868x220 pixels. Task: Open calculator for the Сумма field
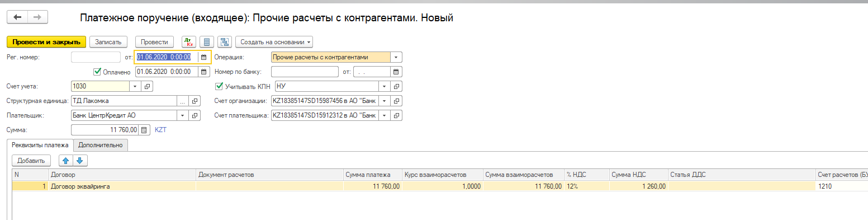click(144, 130)
